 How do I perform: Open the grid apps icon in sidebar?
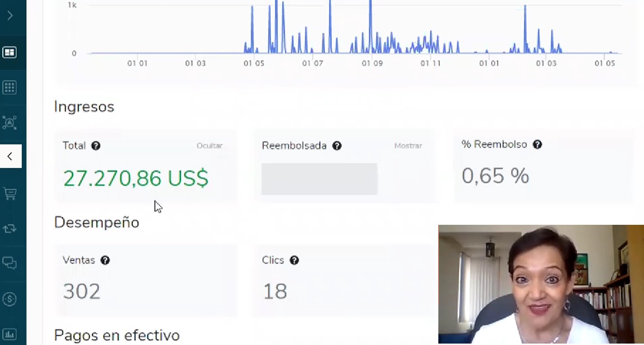point(9,88)
